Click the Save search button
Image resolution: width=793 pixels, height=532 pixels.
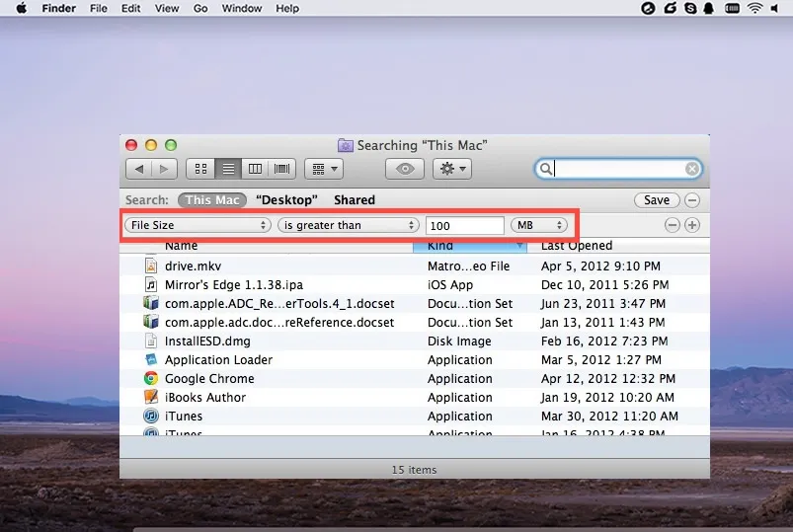[x=657, y=199]
